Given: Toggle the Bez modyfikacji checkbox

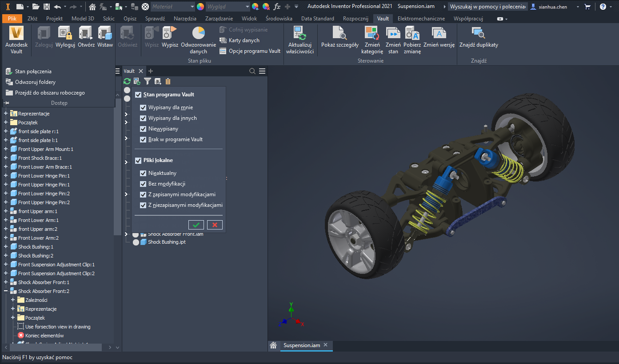Looking at the screenshot, I should (143, 184).
